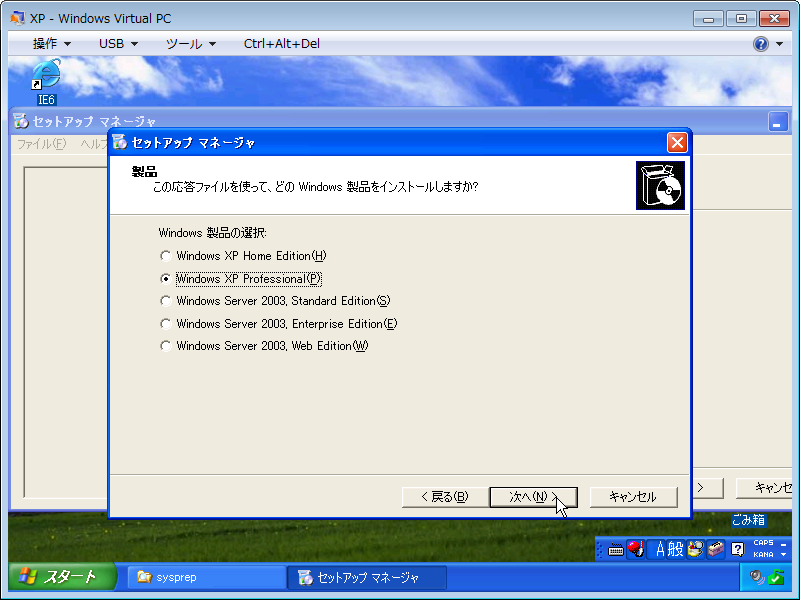This screenshot has height=600, width=800.
Task: Click the volume speaker tray icon
Action: point(757,577)
